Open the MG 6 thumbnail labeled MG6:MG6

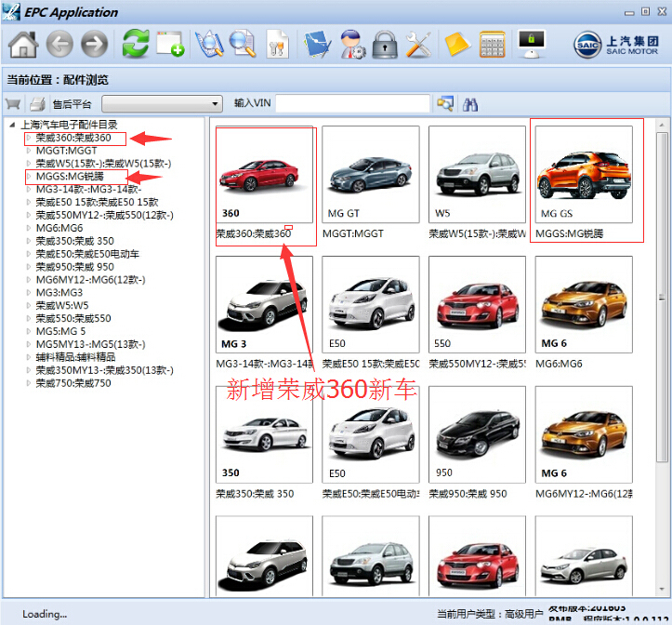[x=584, y=304]
